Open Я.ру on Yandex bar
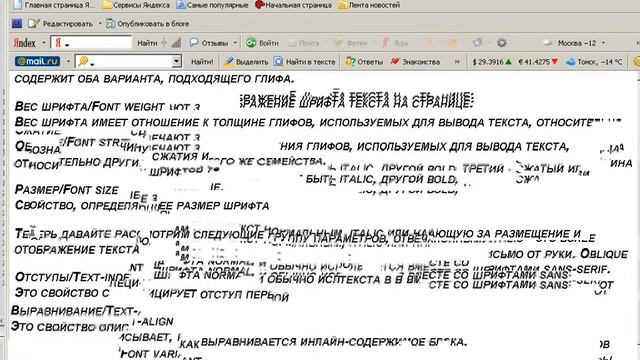This screenshot has width=640, height=360. pyautogui.click(x=395, y=43)
